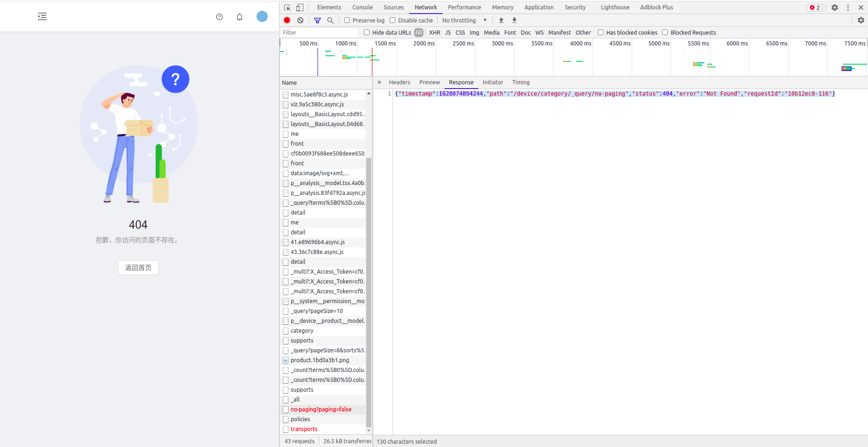Clear the network requests list
The image size is (868, 447).
click(x=300, y=20)
